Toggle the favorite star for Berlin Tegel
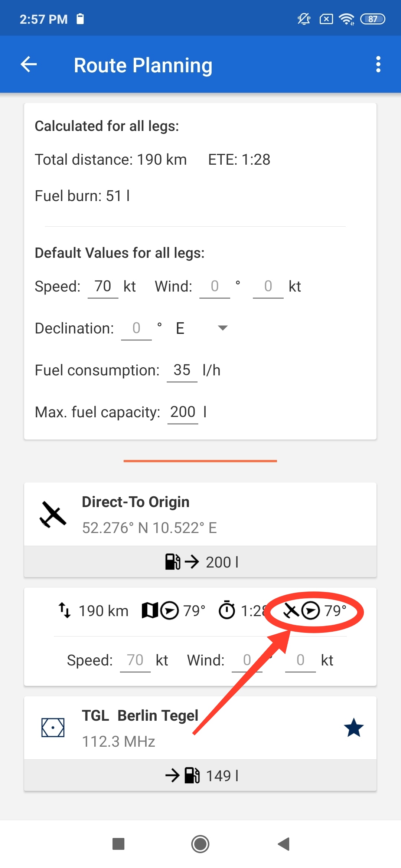401x868 pixels. coord(353,727)
